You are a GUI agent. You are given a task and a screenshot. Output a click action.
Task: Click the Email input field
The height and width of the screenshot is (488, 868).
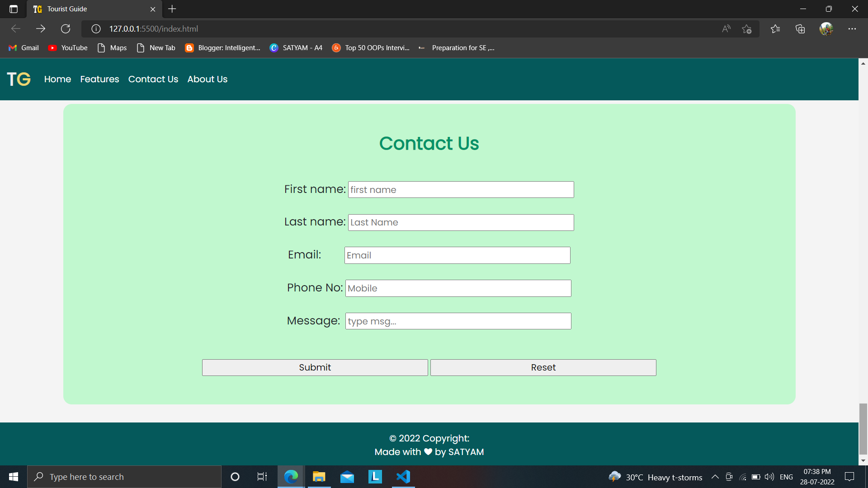[457, 255]
